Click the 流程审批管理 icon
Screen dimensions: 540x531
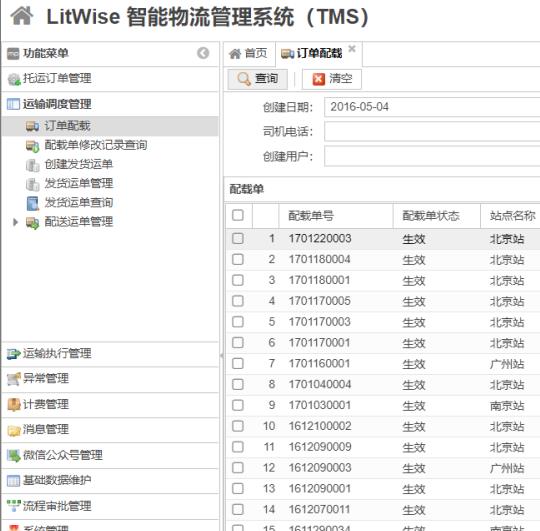pyautogui.click(x=14, y=506)
